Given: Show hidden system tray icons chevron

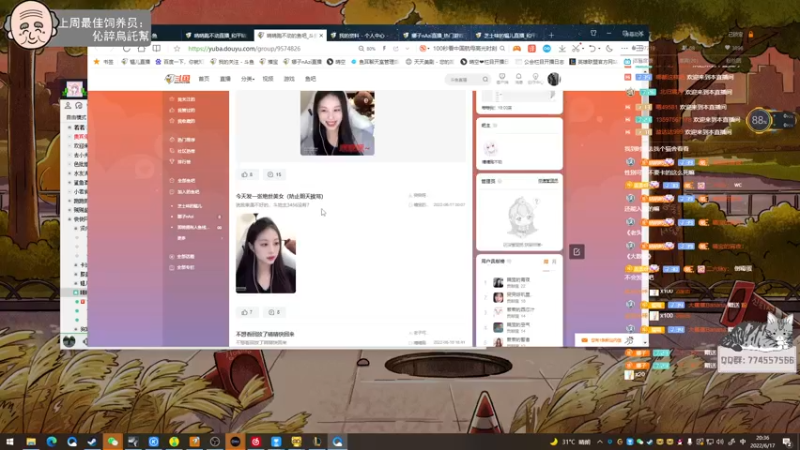Looking at the screenshot, I should (599, 442).
